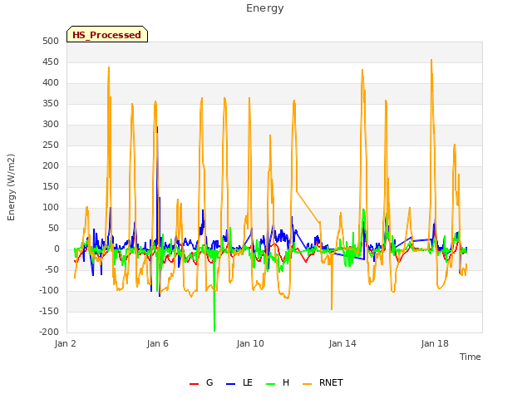Click the 450 y-axis tick label
Image resolution: width=532 pixels, height=399 pixels.
(x=51, y=62)
